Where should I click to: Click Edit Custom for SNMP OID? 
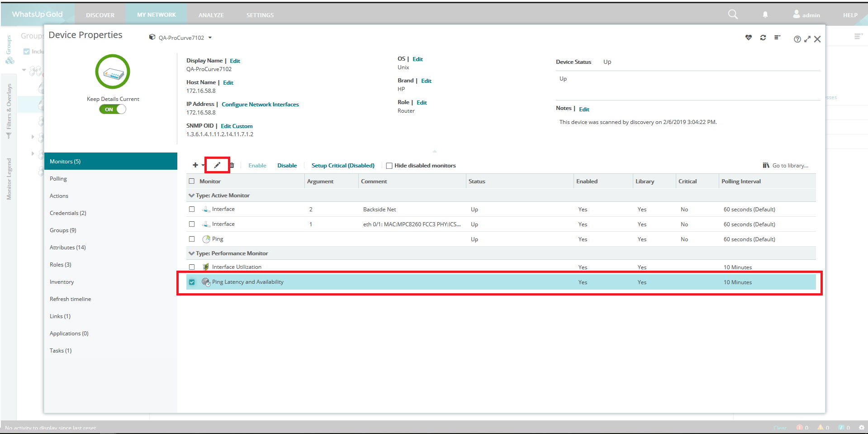click(237, 126)
